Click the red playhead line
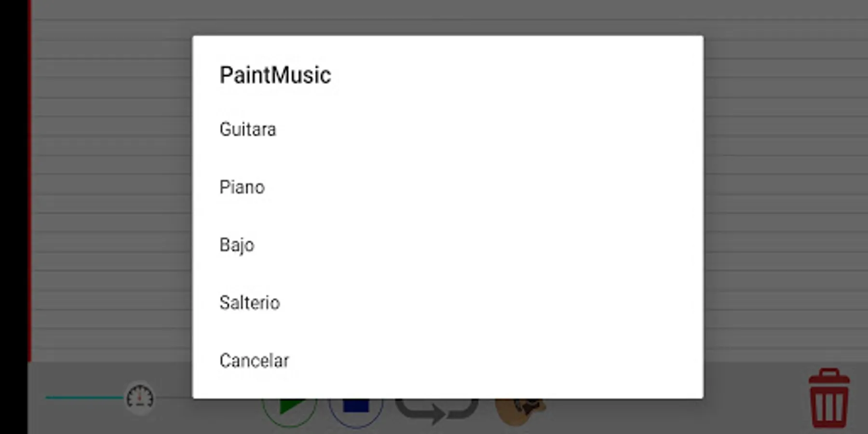This screenshot has height=434, width=868. [x=29, y=181]
